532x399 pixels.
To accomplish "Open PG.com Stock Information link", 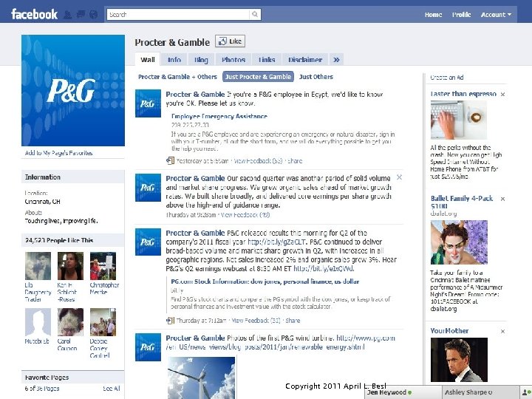I will pyautogui.click(x=265, y=282).
